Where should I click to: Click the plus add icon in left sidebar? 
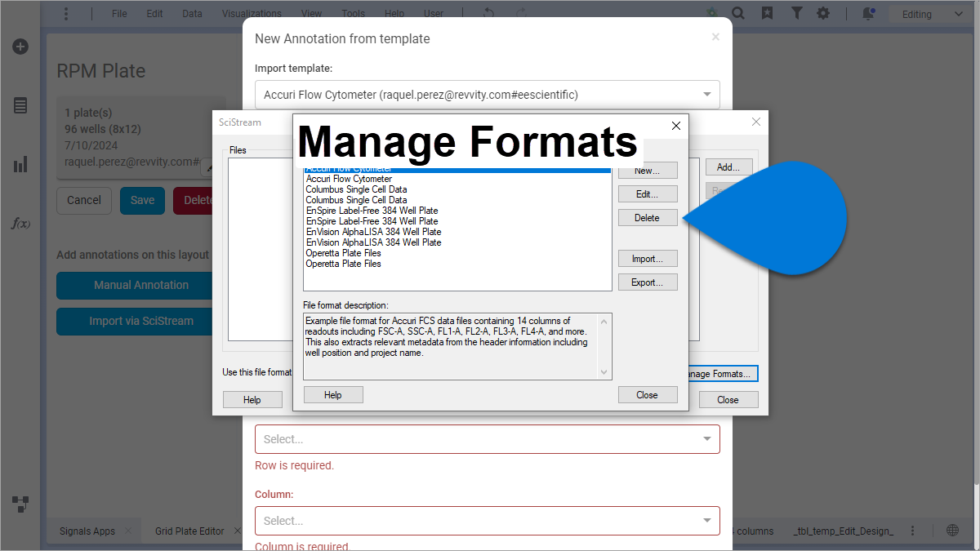pyautogui.click(x=20, y=47)
